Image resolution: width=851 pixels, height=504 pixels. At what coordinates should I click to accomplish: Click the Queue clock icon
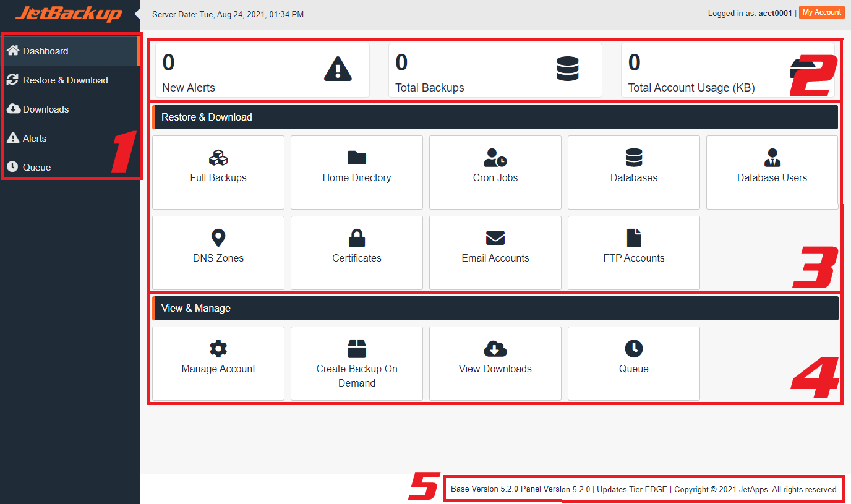click(633, 349)
